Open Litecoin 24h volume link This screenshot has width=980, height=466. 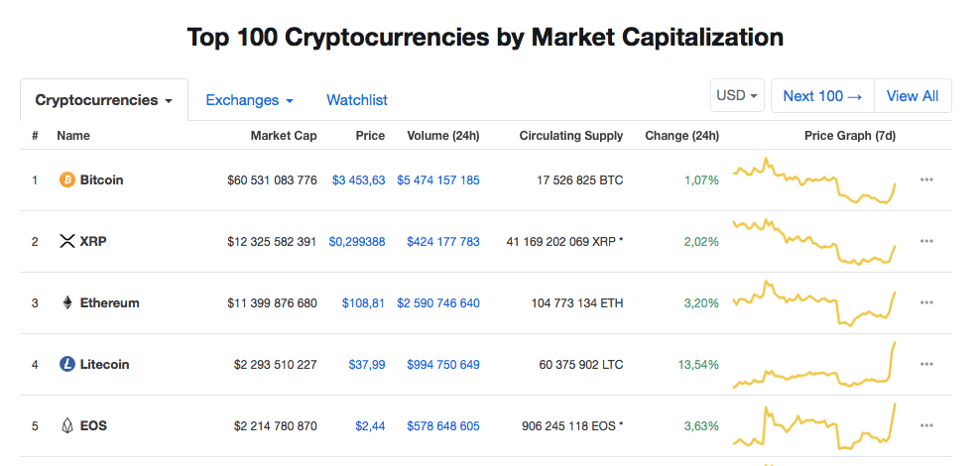443,364
